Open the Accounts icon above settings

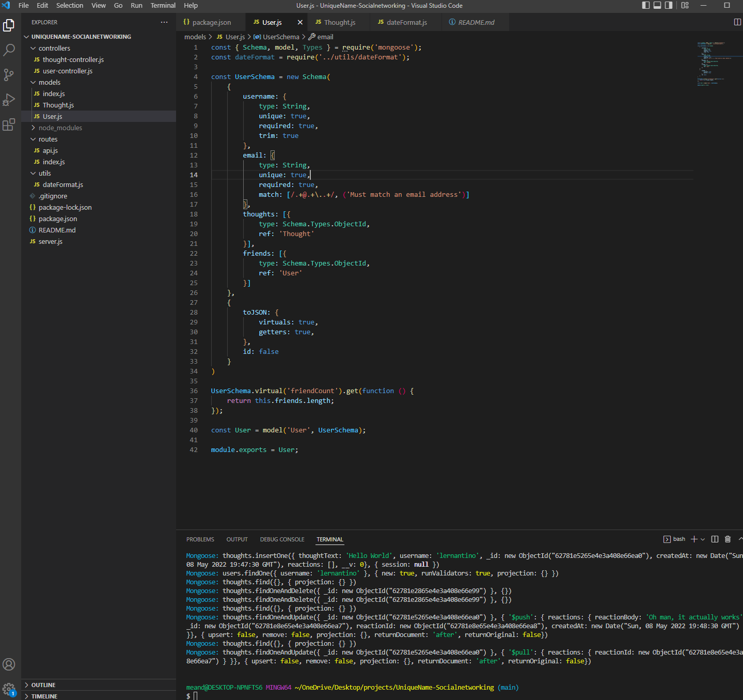(9, 664)
